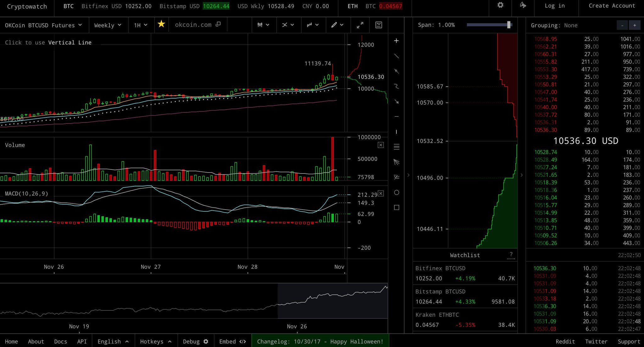
Task: Open the okcoin.com external link
Action: click(197, 25)
